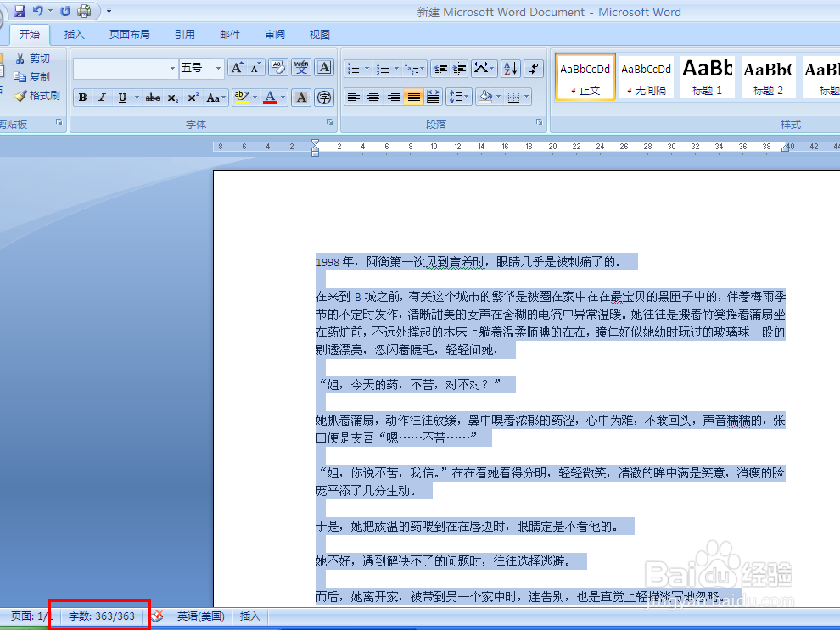Toggle overtype mode via 插入 indicator

point(249,616)
